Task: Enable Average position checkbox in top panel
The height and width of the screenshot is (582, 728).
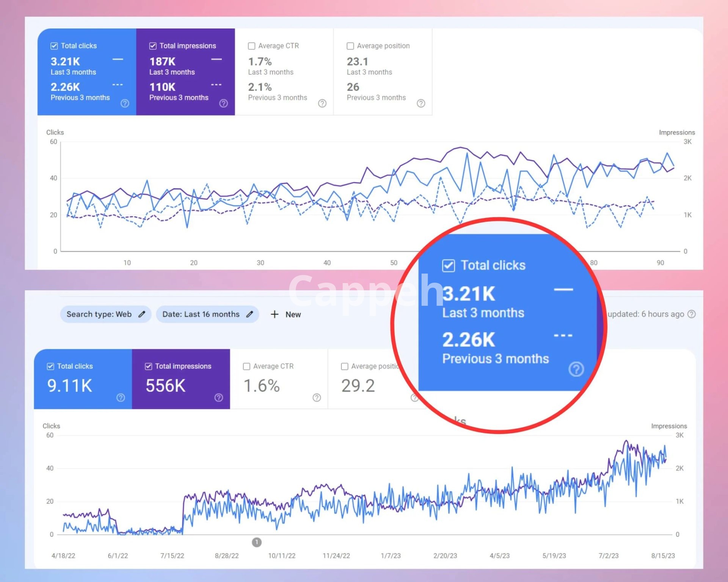Action: 350,46
